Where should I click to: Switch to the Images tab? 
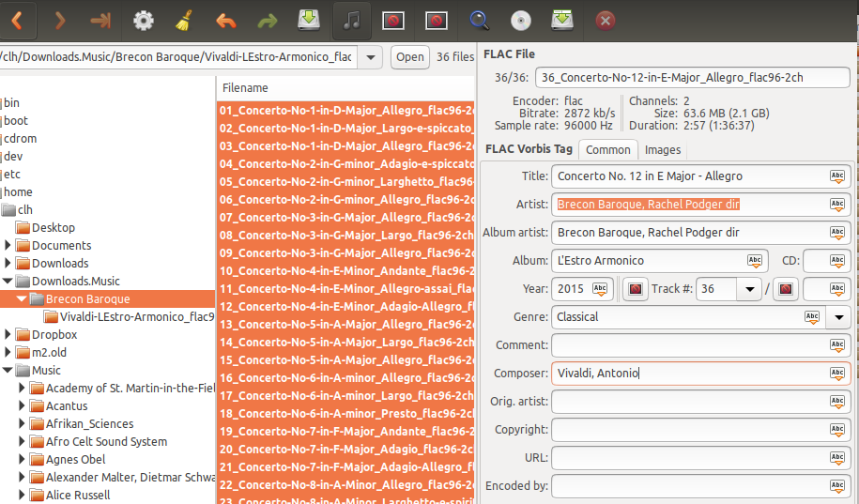pyautogui.click(x=663, y=149)
